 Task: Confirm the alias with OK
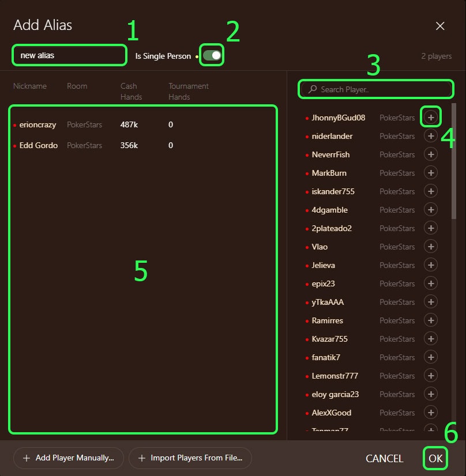point(435,459)
